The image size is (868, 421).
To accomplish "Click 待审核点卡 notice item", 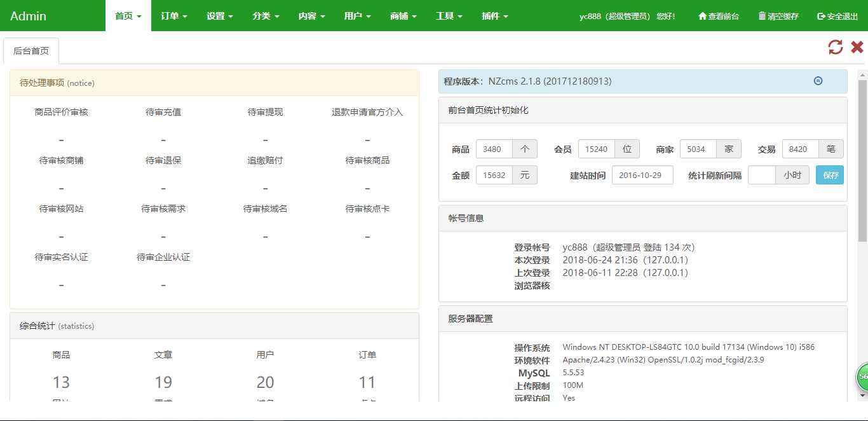I will pyautogui.click(x=367, y=209).
